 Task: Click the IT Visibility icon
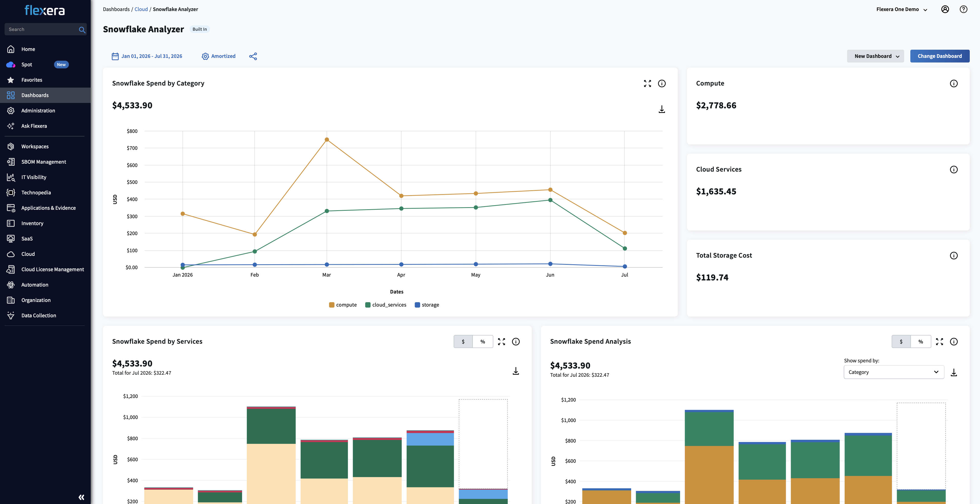(x=11, y=177)
